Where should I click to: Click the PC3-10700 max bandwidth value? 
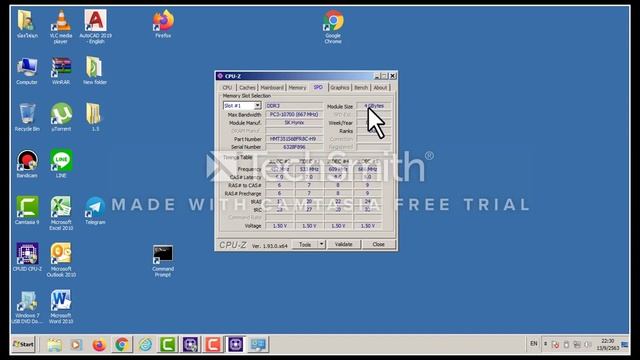tap(294, 114)
